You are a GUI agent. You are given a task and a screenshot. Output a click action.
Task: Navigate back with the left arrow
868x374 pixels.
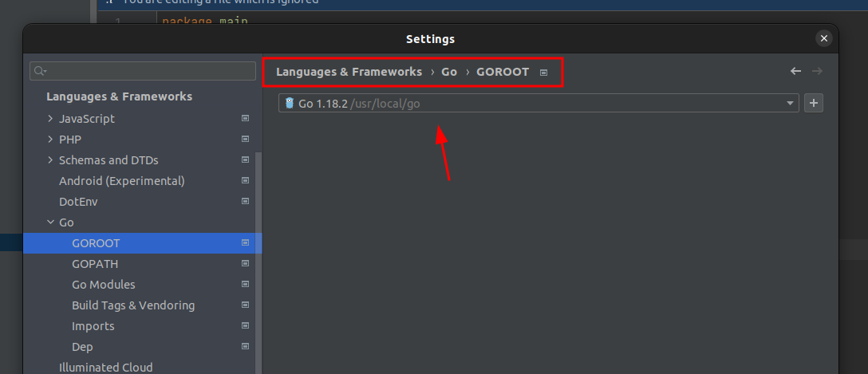pos(795,71)
